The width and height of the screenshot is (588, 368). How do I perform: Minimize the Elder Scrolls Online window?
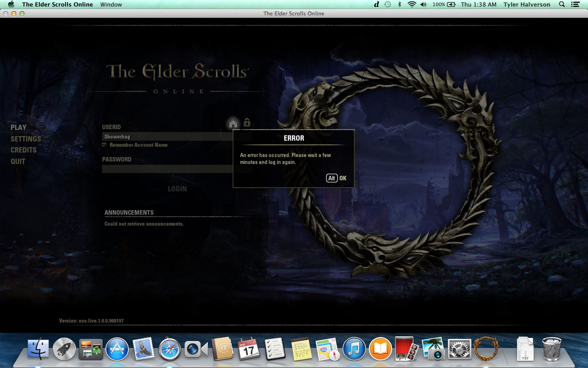14,14
